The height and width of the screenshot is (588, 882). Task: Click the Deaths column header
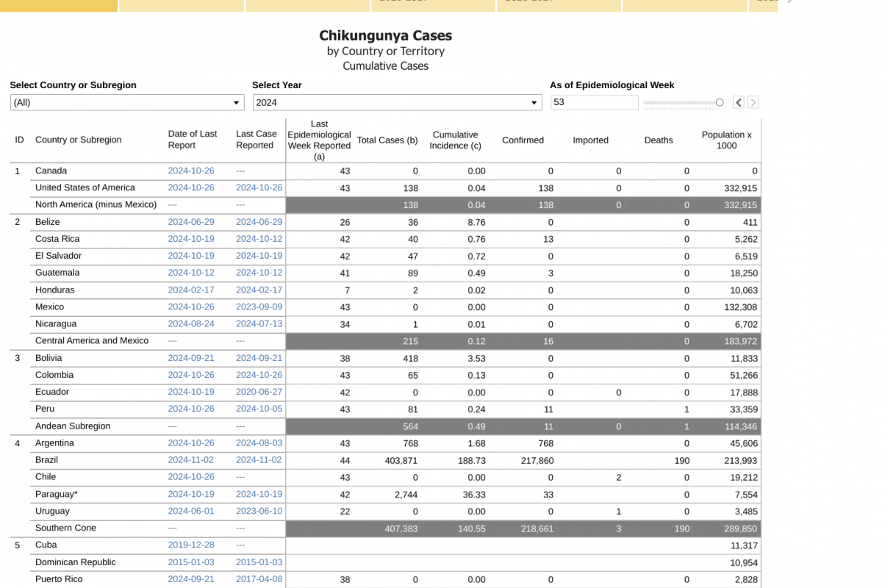(659, 140)
